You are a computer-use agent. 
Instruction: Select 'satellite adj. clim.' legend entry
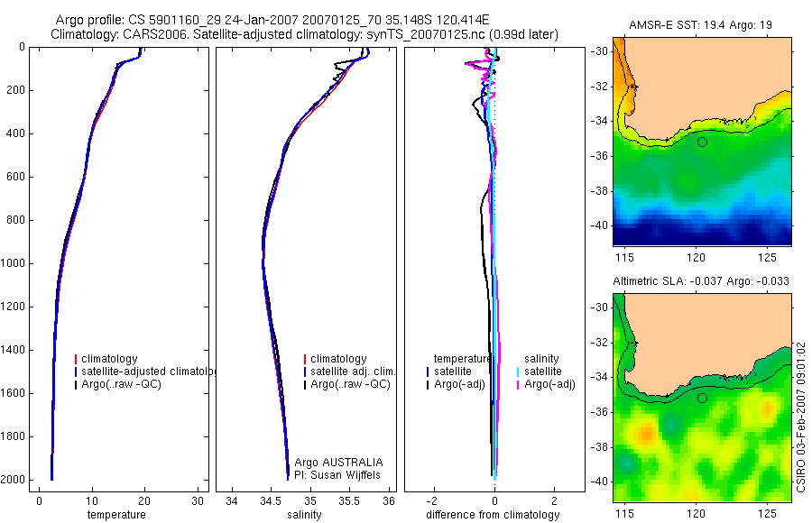353,372
